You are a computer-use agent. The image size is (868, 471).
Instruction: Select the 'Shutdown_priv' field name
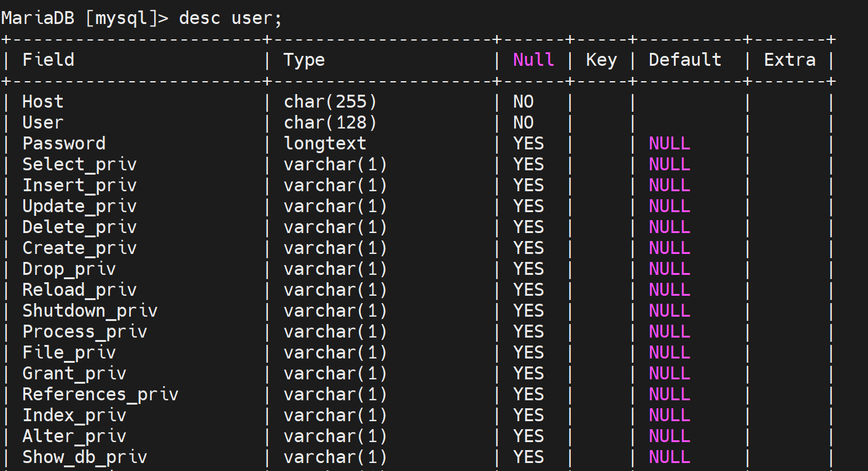tap(90, 311)
